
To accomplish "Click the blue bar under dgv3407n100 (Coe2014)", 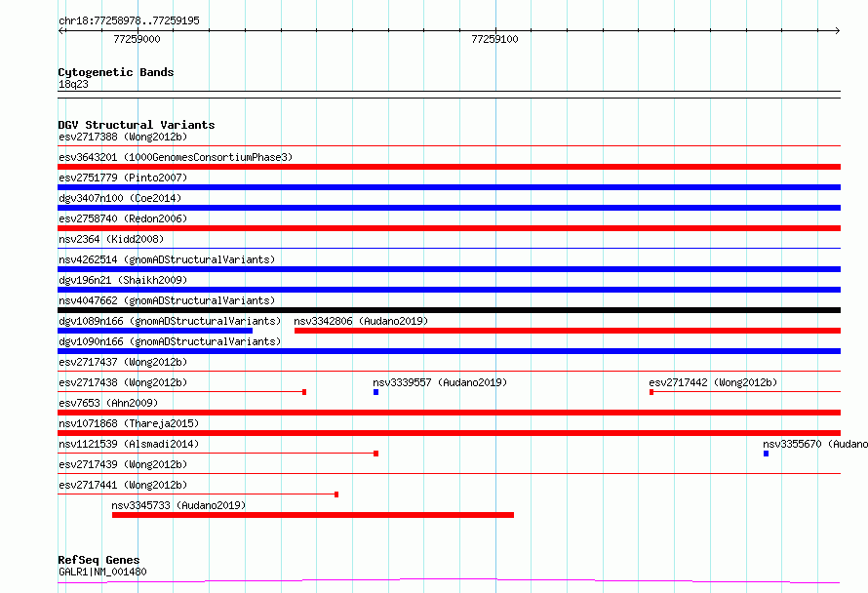I will 449,208.
